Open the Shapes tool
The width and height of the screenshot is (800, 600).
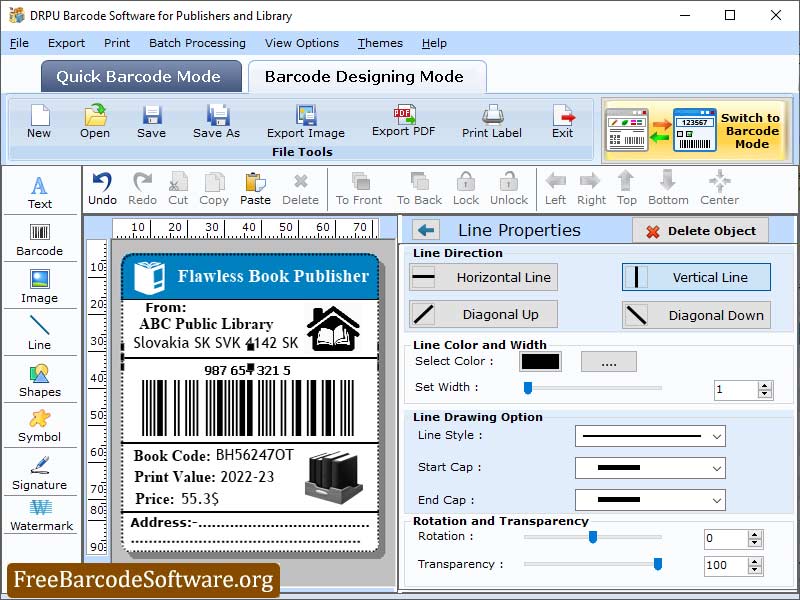[x=40, y=381]
